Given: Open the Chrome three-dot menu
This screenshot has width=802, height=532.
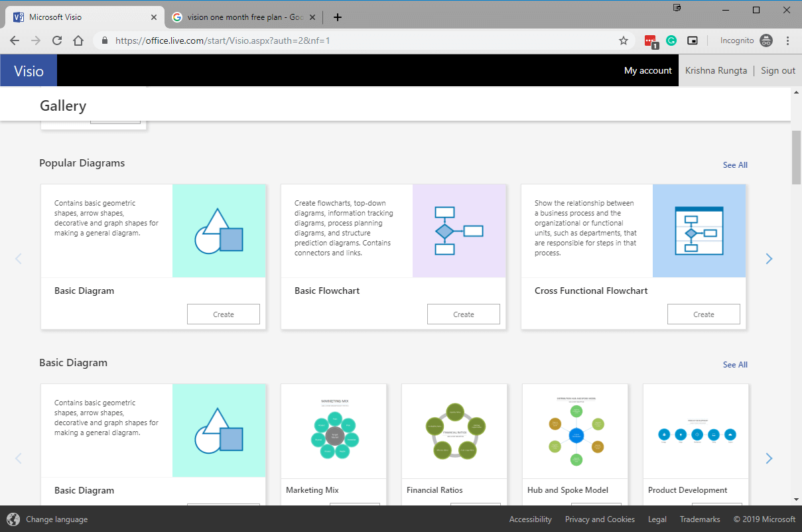Looking at the screenshot, I should (788, 40).
